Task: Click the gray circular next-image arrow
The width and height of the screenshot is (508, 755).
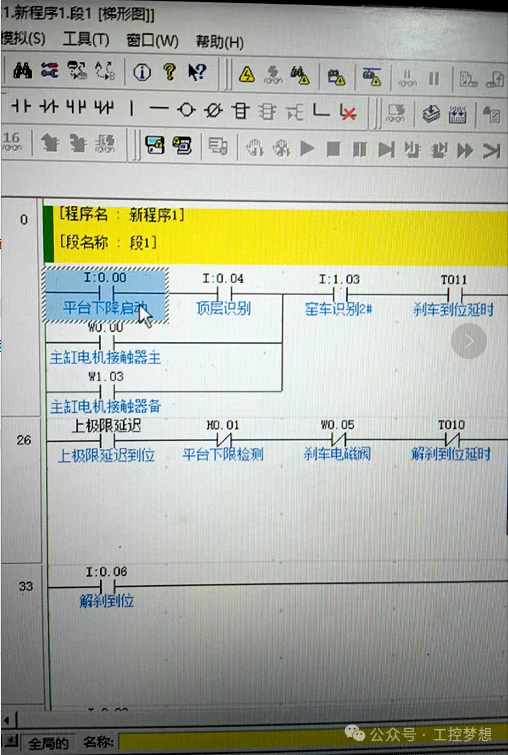Action: [469, 341]
